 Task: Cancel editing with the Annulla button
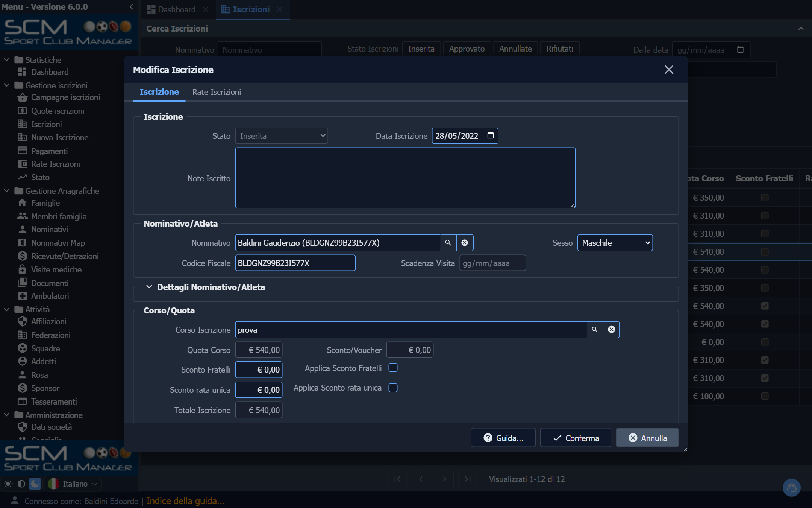click(x=647, y=438)
